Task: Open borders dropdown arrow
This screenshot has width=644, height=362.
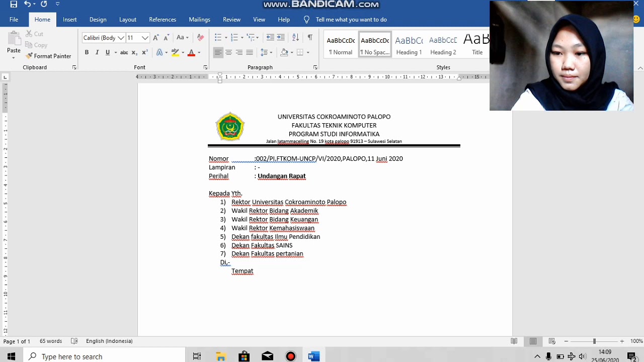Action: [x=308, y=52]
